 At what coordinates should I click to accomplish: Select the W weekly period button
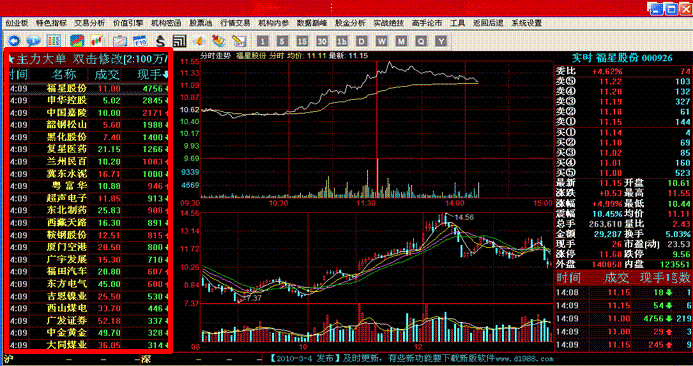pyautogui.click(x=381, y=42)
